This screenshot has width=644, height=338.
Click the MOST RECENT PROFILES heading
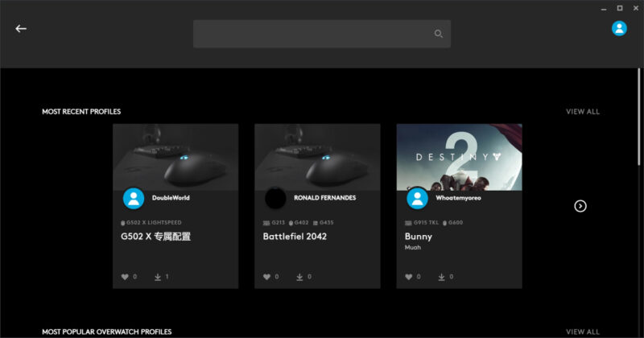point(81,111)
